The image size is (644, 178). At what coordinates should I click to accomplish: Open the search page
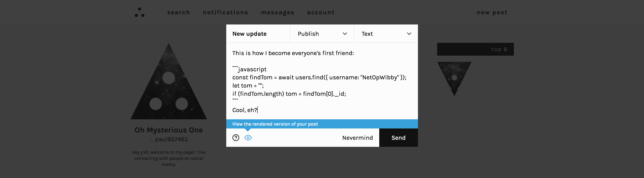(178, 12)
